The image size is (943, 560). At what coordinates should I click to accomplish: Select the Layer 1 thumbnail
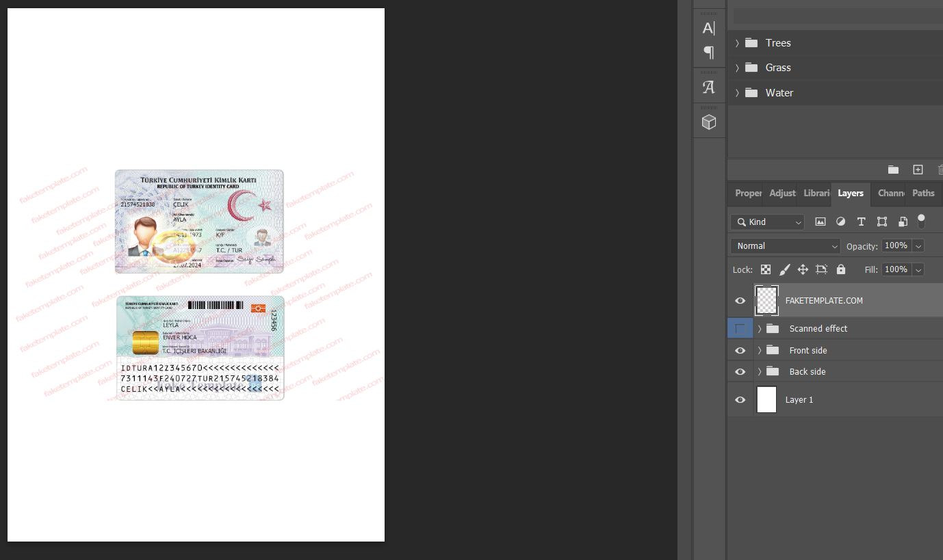766,399
